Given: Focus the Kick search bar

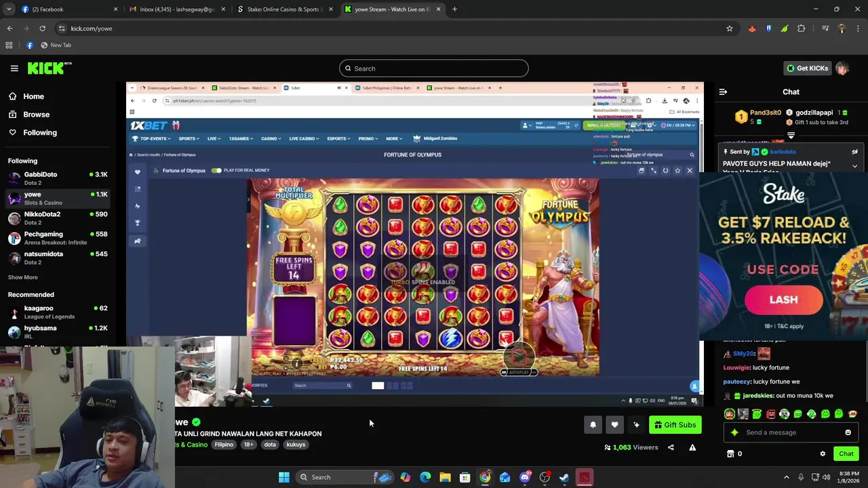Looking at the screenshot, I should 433,68.
